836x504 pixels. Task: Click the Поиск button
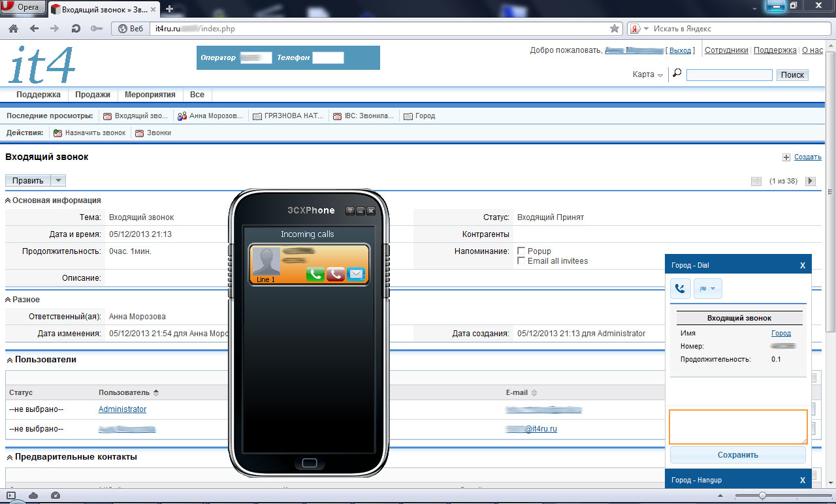coord(792,75)
